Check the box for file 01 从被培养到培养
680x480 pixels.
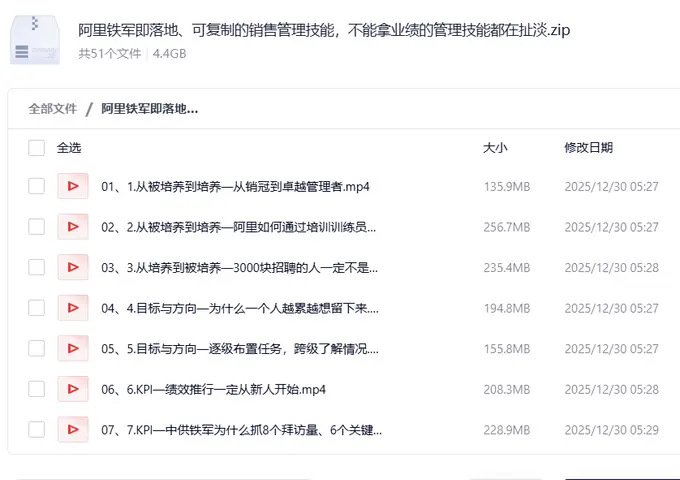pyautogui.click(x=36, y=186)
